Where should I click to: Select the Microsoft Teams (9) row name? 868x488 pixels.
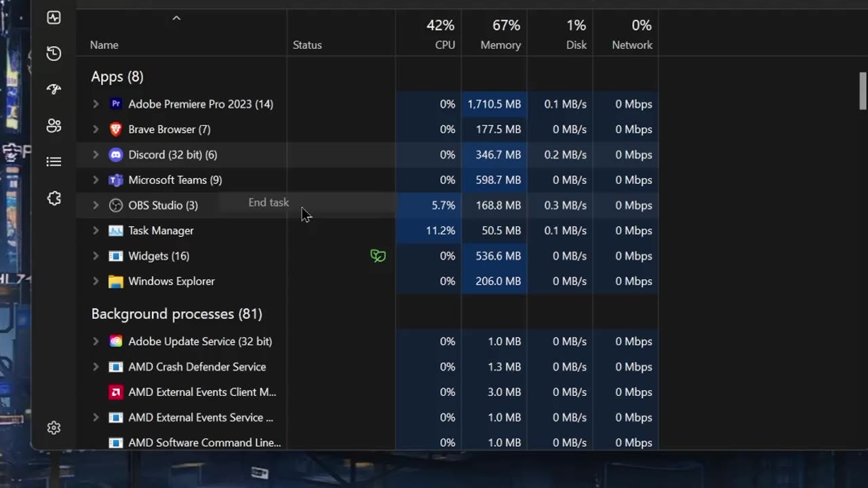tap(175, 180)
